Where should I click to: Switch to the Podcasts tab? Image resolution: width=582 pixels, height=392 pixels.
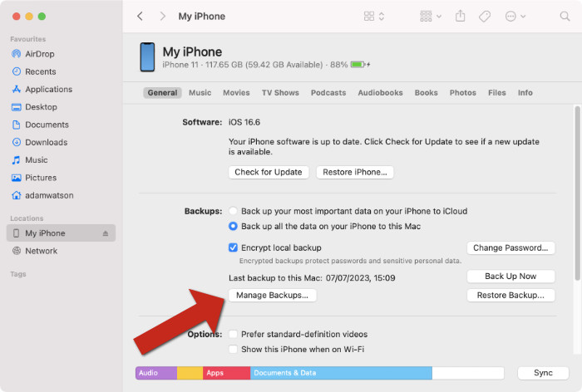click(328, 93)
